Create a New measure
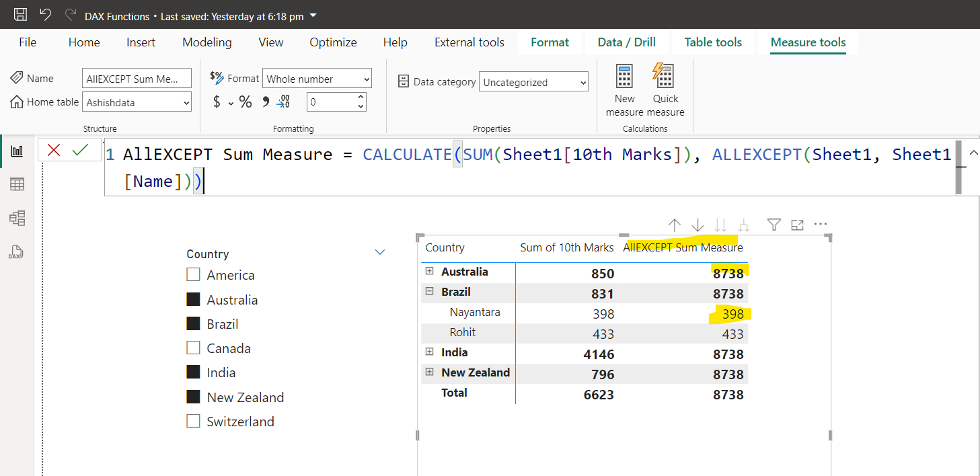This screenshot has width=980, height=476. 624,90
